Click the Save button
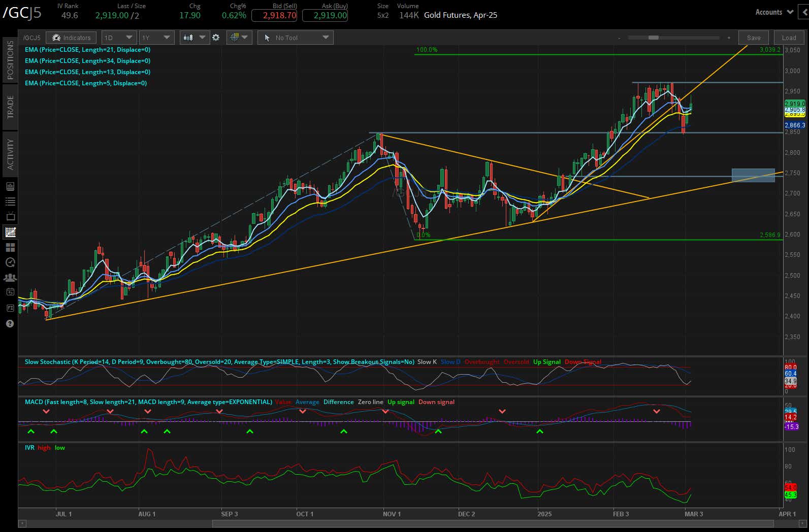 (x=754, y=38)
